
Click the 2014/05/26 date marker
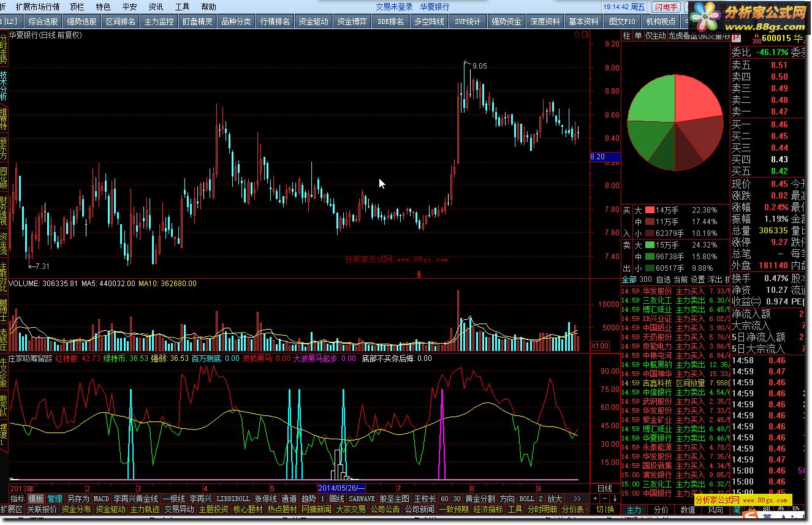pos(341,488)
